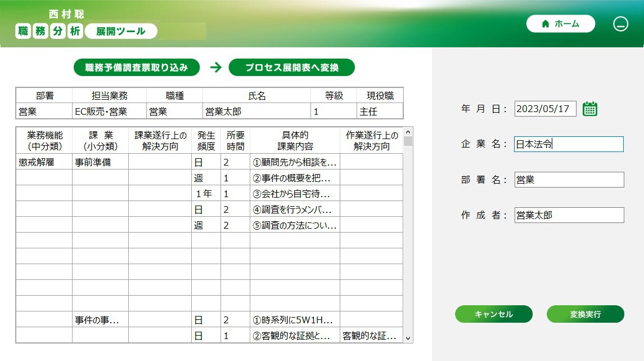Screen dimensions: 644x361
Task: Click the プロセス展開表へ変換 button
Action: [291, 68]
